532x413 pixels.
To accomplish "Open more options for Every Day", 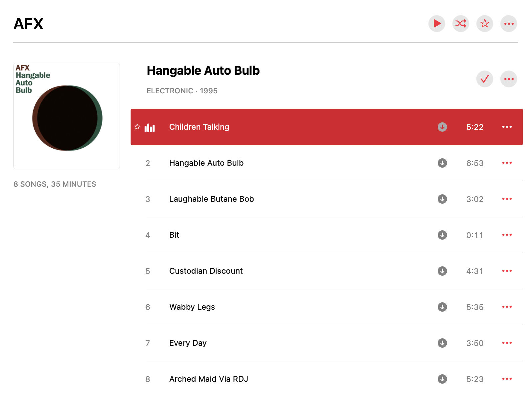I will (x=507, y=343).
